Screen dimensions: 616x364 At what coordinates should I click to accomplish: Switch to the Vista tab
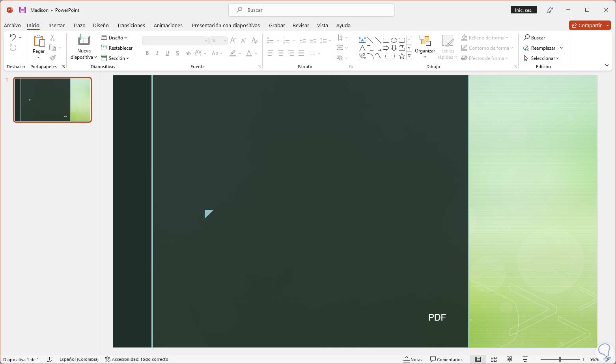click(x=323, y=25)
